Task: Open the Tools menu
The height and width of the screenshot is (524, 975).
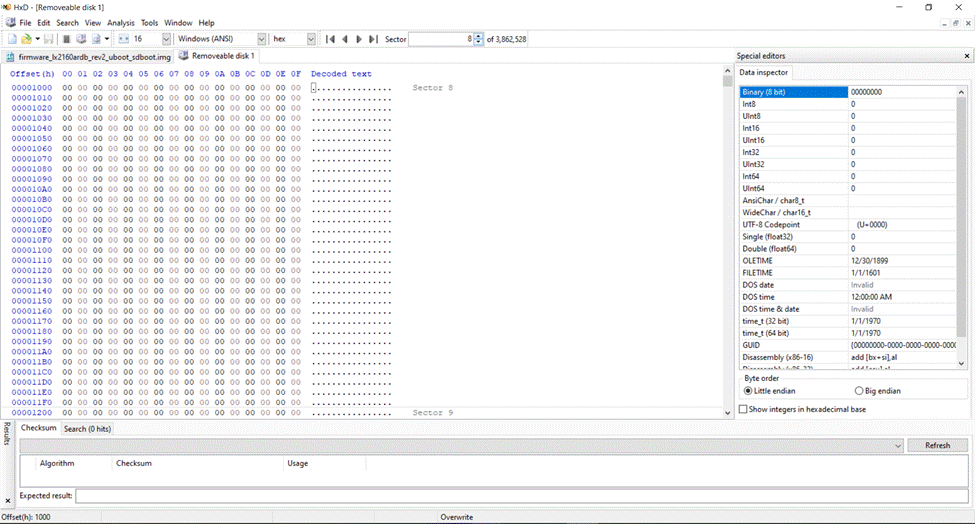Action: coord(149,23)
